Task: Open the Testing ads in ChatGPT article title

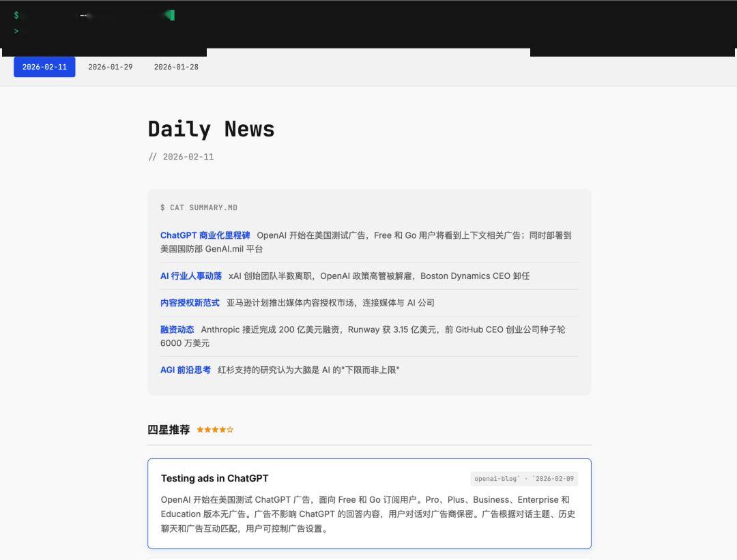Action: [214, 478]
